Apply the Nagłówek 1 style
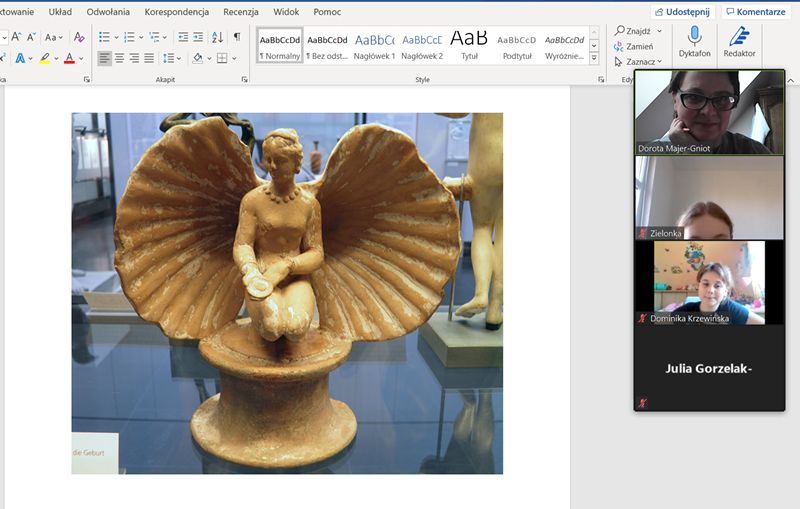Screen dimensions: 800x509 [374, 46]
